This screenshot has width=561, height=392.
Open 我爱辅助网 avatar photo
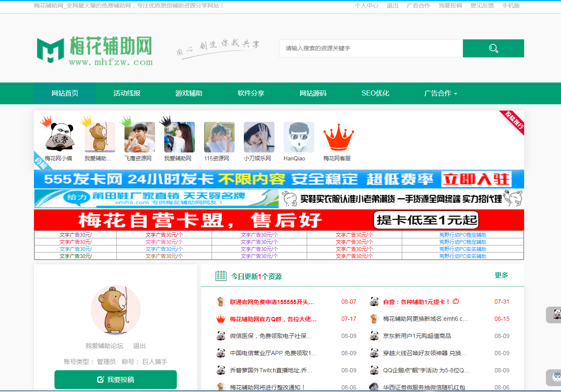(x=179, y=137)
